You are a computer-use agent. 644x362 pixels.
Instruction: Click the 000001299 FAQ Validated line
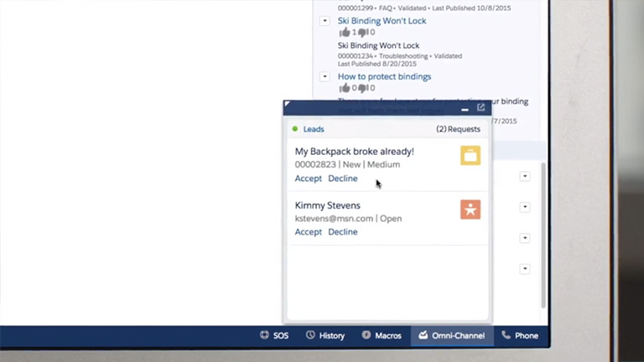tap(424, 8)
